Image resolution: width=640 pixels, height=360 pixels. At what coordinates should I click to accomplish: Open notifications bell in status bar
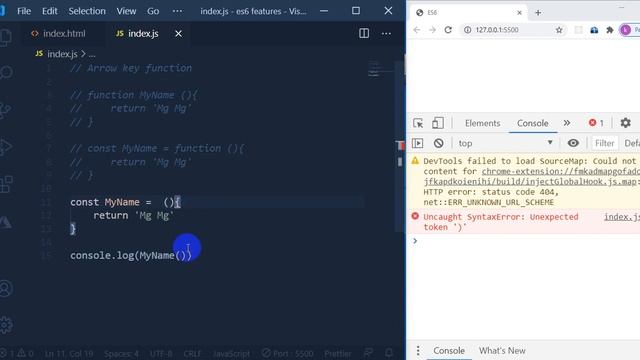coord(389,353)
